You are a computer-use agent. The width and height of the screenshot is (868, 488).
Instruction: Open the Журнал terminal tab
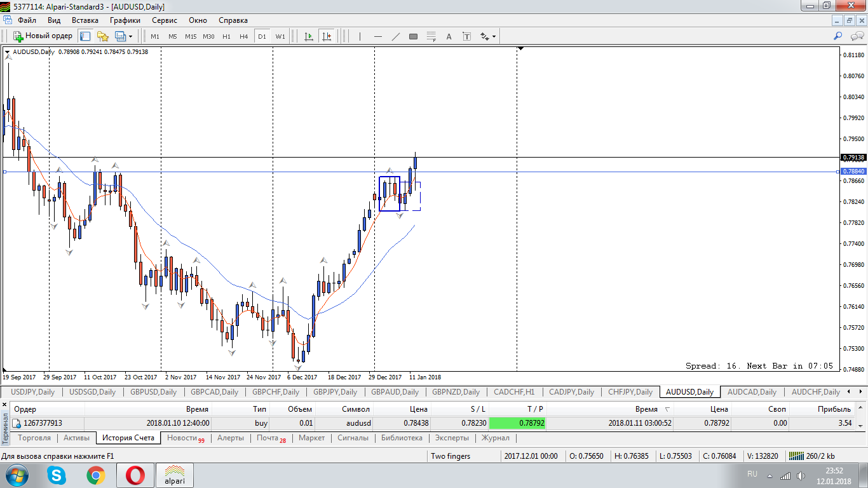tap(495, 438)
